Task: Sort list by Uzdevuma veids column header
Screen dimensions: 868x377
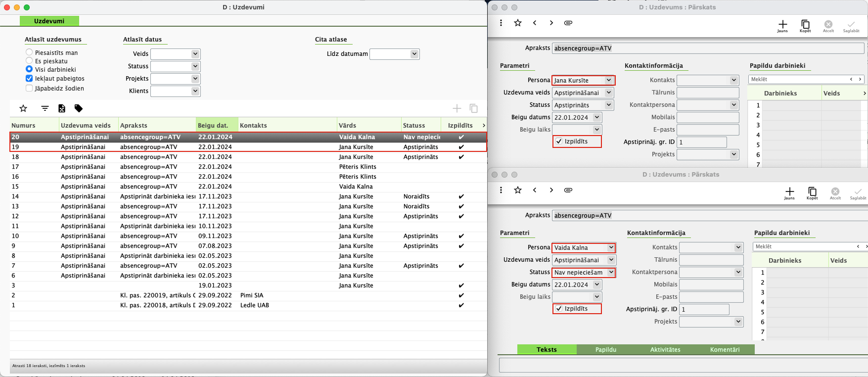Action: coord(89,125)
